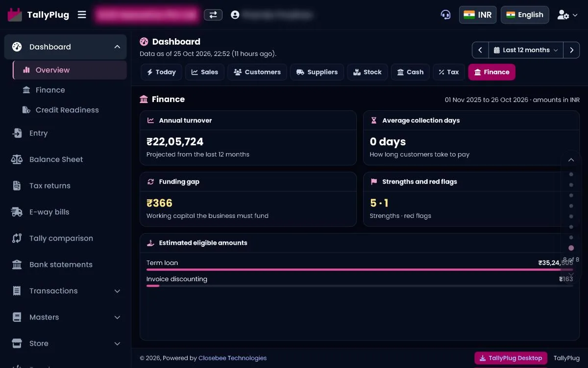Image resolution: width=588 pixels, height=368 pixels.
Task: Expand the Masters sidebar menu
Action: [x=65, y=317]
